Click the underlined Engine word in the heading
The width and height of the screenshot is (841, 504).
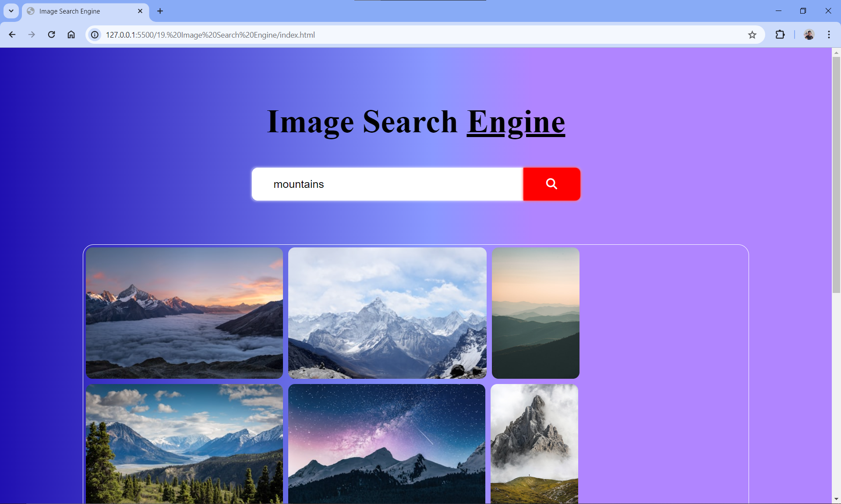point(516,122)
